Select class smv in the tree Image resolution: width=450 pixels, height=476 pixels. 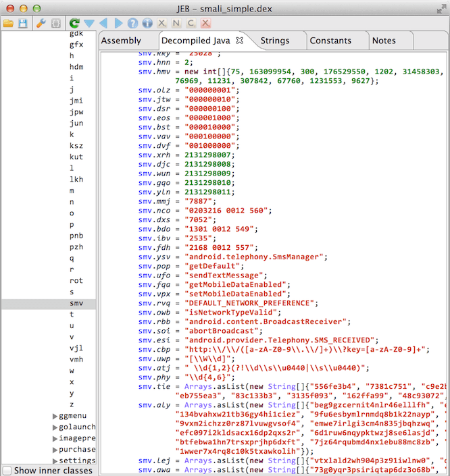pos(76,303)
